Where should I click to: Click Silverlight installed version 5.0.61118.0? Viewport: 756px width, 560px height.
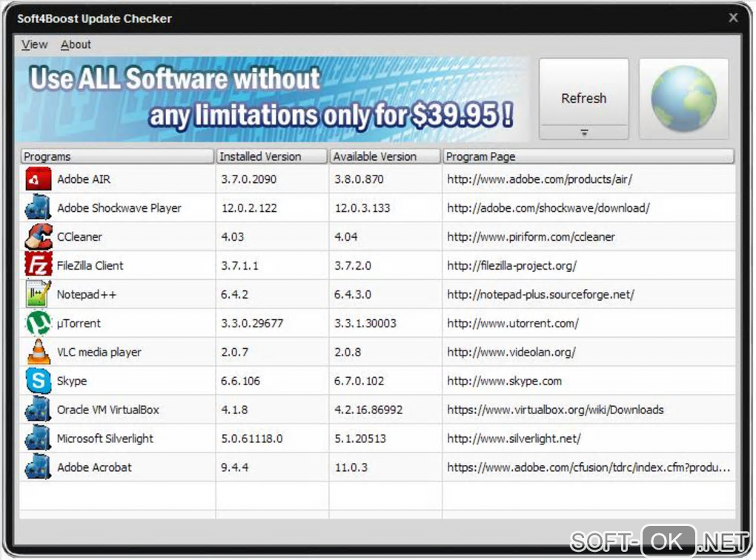[252, 439]
